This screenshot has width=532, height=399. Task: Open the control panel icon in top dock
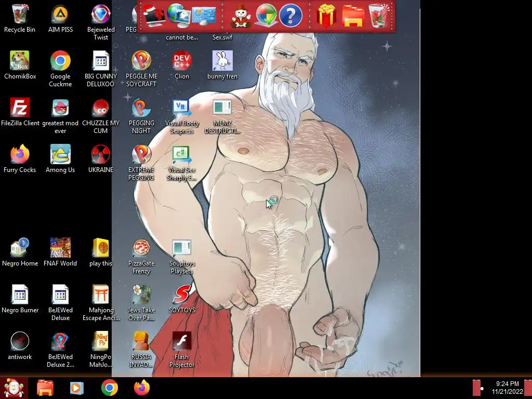(x=204, y=16)
